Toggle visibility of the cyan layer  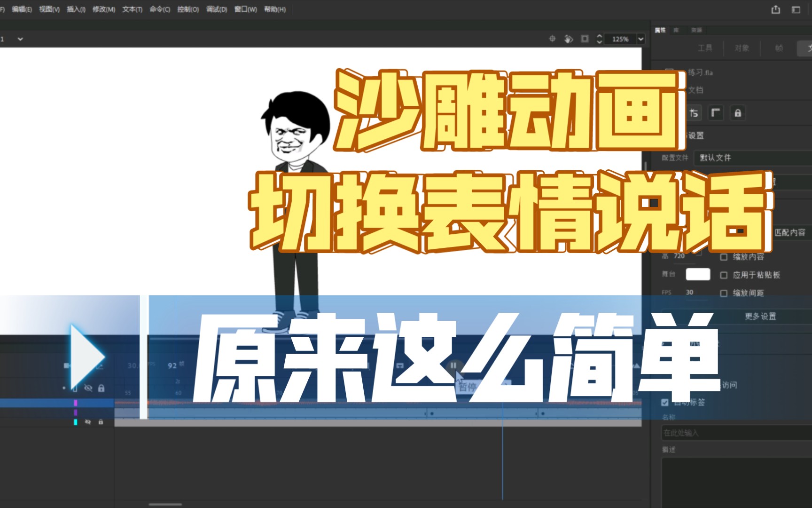pyautogui.click(x=88, y=422)
